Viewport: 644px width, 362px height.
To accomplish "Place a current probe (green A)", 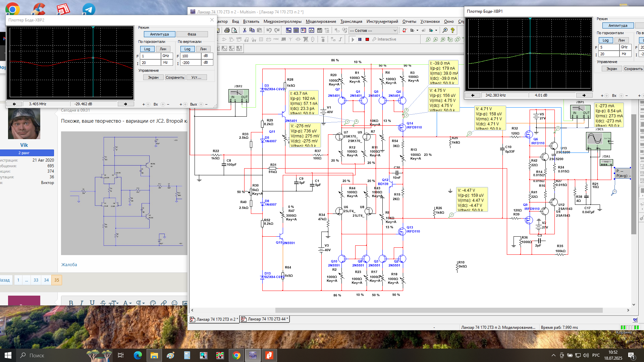I will (436, 39).
